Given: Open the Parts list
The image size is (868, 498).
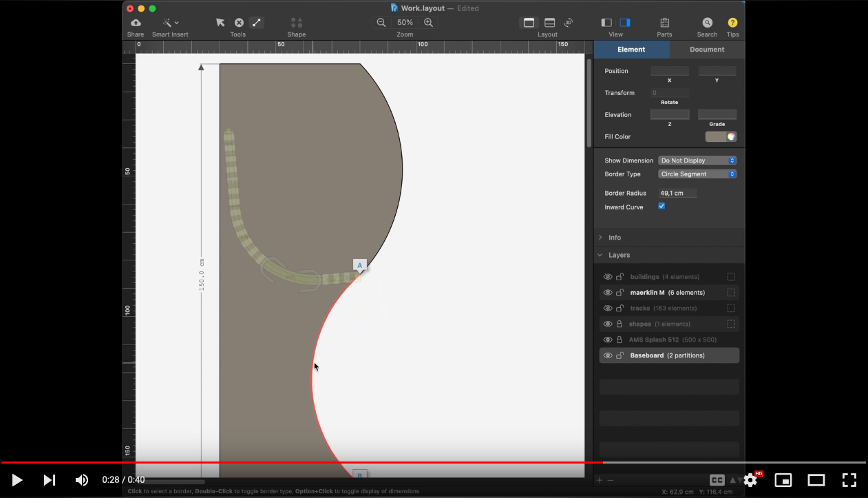Looking at the screenshot, I should [664, 23].
